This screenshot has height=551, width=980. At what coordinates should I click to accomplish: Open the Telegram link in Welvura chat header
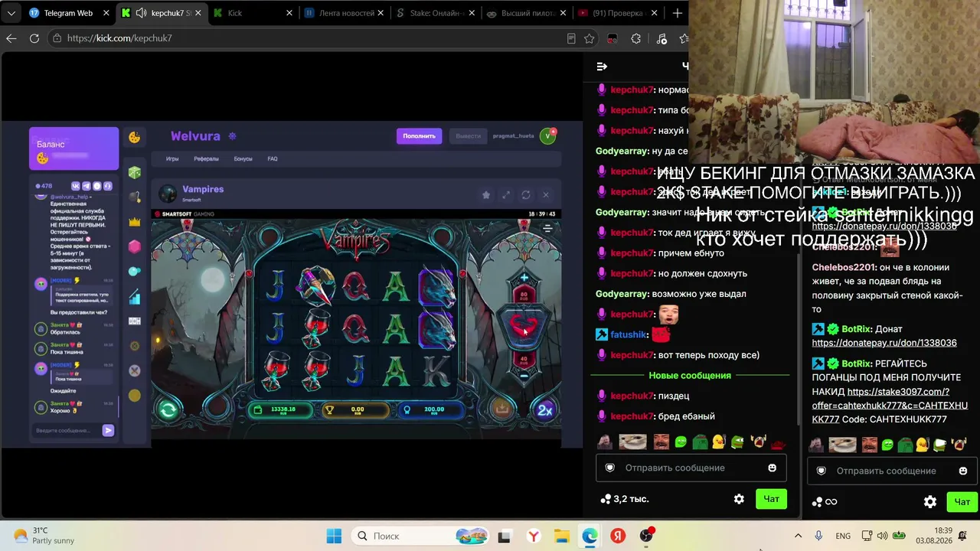(87, 186)
